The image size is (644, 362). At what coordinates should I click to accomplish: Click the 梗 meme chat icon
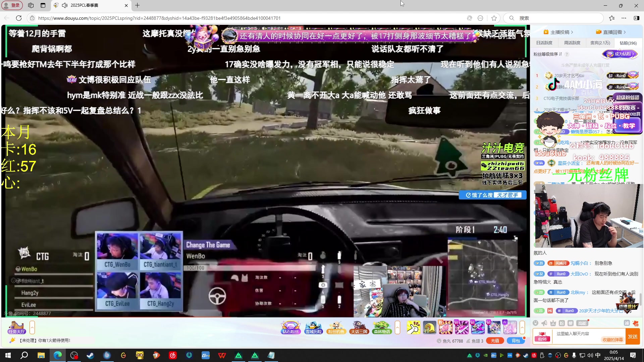pyautogui.click(x=571, y=323)
